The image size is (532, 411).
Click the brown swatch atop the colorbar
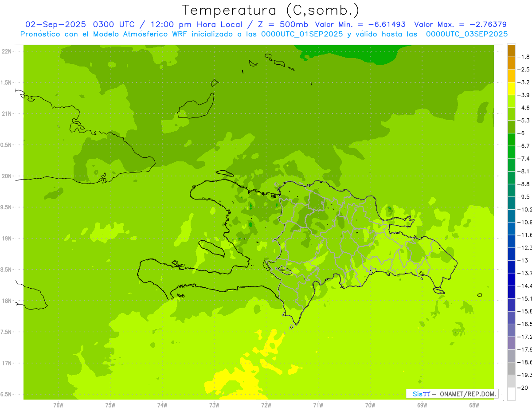click(x=511, y=51)
